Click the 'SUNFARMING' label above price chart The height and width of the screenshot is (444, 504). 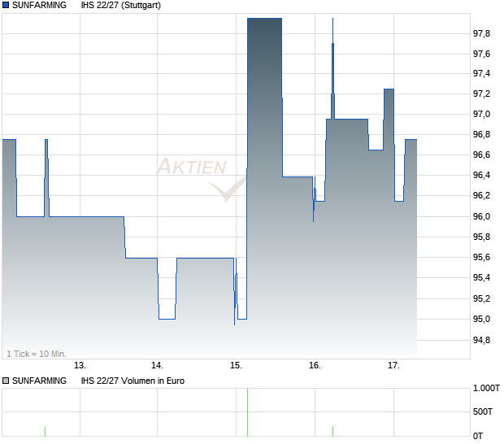(x=39, y=5)
